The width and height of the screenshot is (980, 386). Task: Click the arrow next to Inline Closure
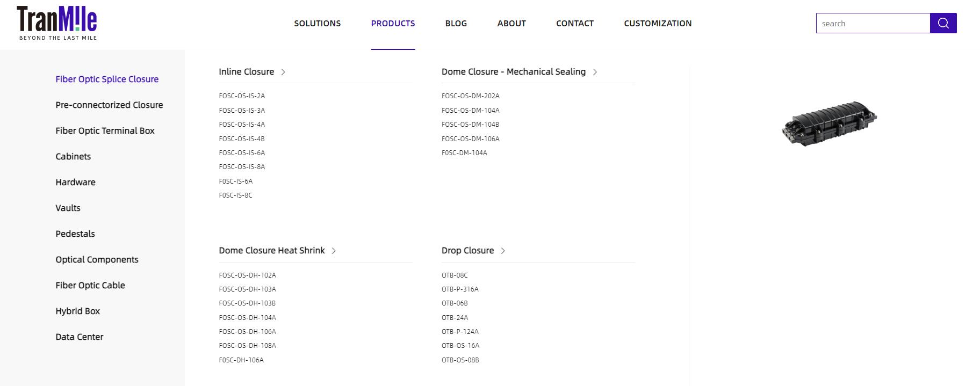coord(283,72)
